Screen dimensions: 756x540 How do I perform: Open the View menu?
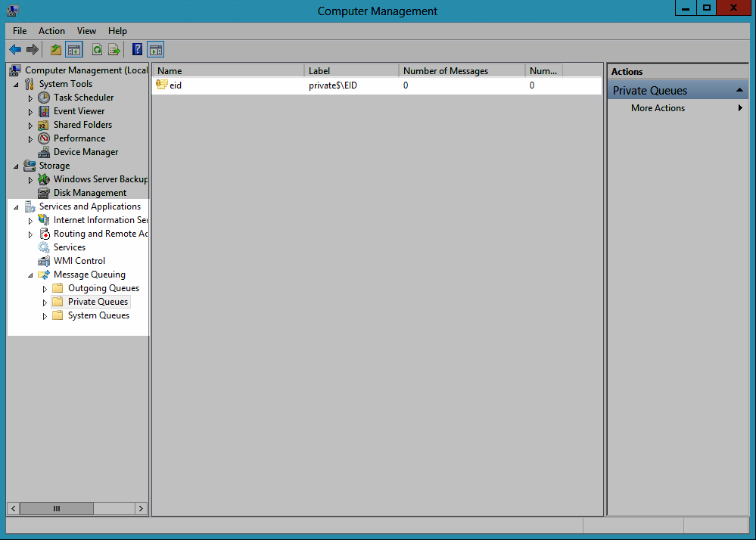click(x=86, y=31)
